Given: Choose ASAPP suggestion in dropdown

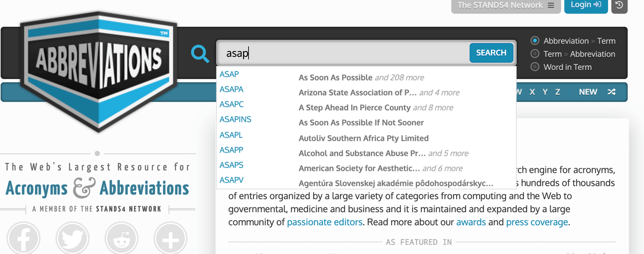Looking at the screenshot, I should [231, 150].
